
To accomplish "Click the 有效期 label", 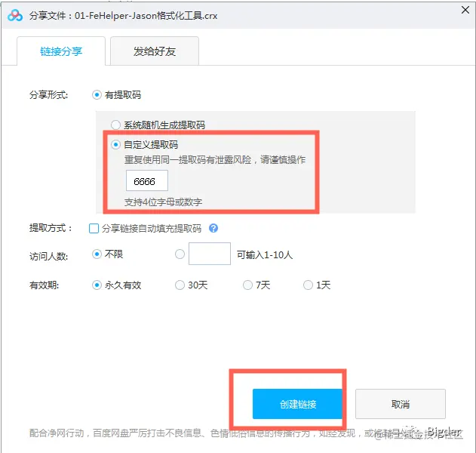I will click(44, 285).
